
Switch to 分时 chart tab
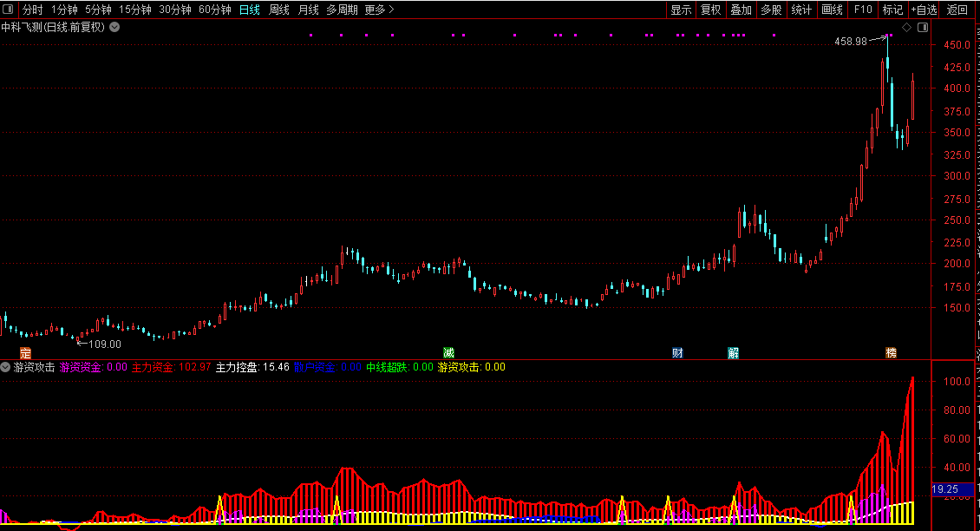(32, 10)
